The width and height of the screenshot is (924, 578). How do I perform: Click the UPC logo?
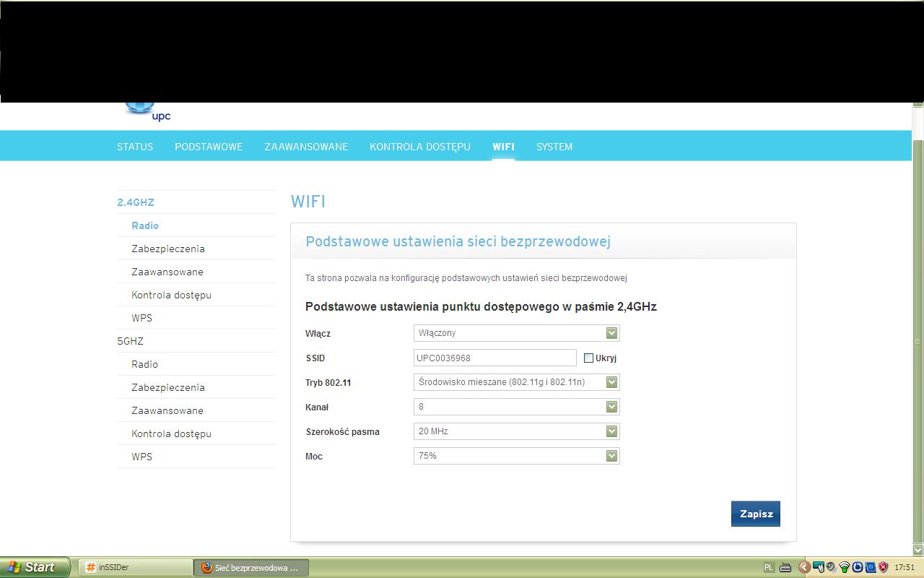click(x=148, y=108)
